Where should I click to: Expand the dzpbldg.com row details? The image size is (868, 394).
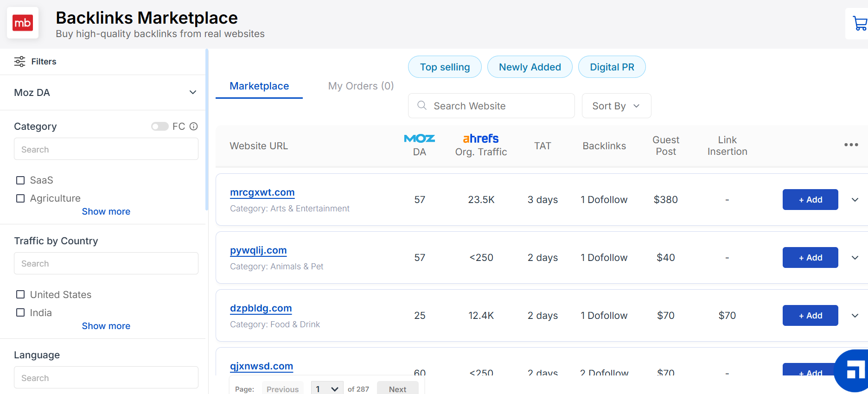click(x=855, y=316)
